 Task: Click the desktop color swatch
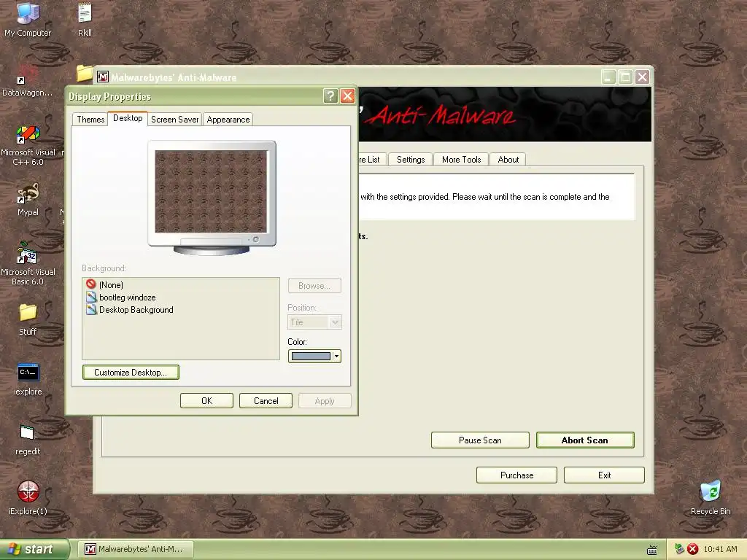[x=311, y=356]
